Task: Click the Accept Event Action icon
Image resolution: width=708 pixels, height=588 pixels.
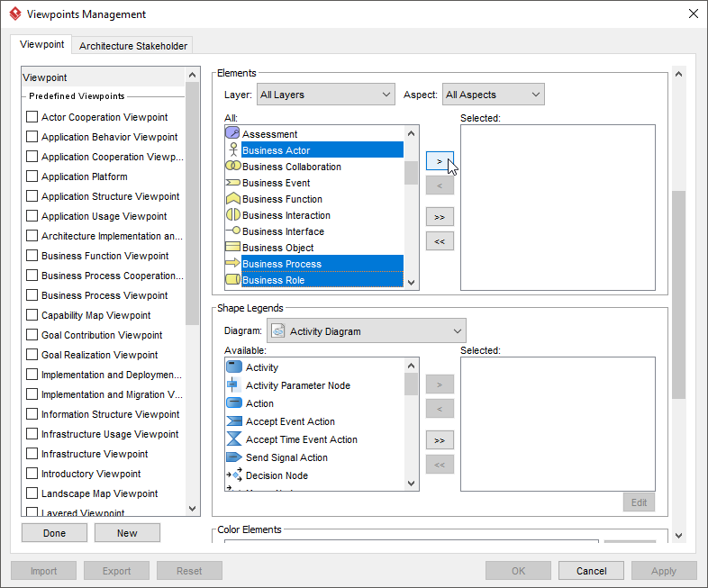Action: coord(234,421)
